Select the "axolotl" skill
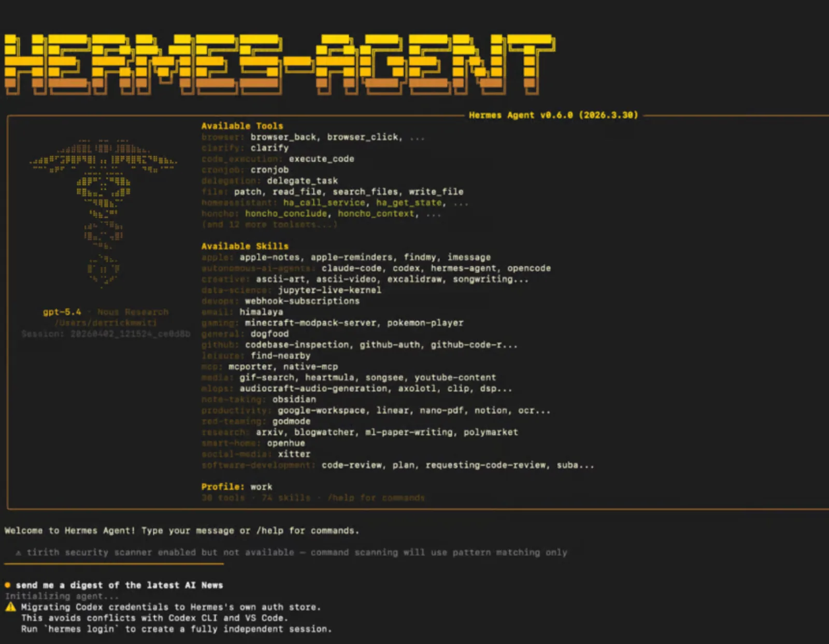Image resolution: width=829 pixels, height=644 pixels. click(417, 388)
